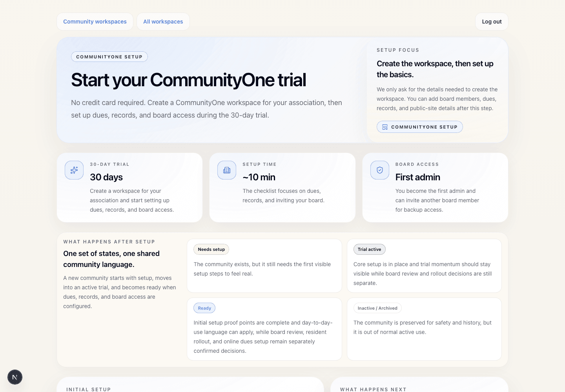Click the Needs setup status badge
Screen dimensions: 565x392
pyautogui.click(x=211, y=249)
